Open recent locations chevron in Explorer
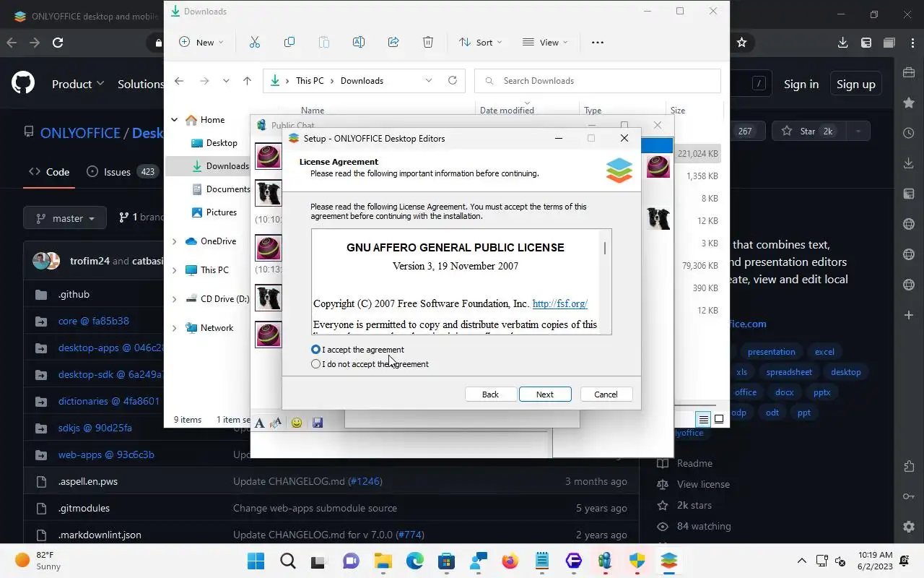This screenshot has width=924, height=578. click(226, 81)
